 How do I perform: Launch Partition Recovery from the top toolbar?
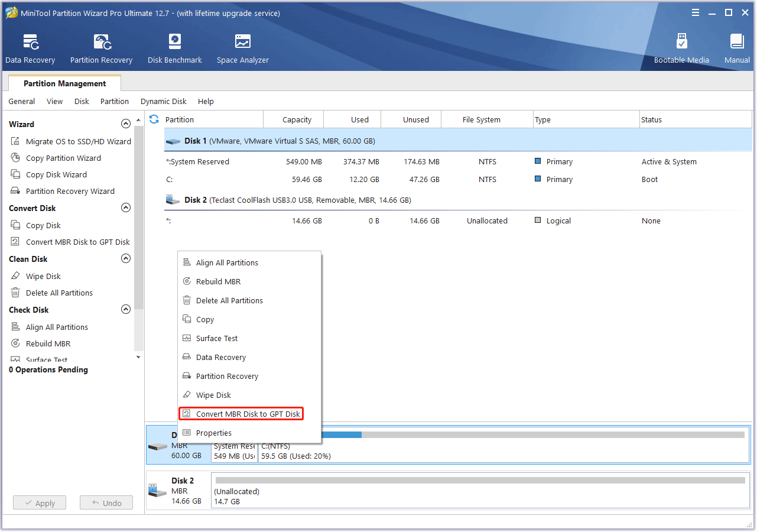101,46
